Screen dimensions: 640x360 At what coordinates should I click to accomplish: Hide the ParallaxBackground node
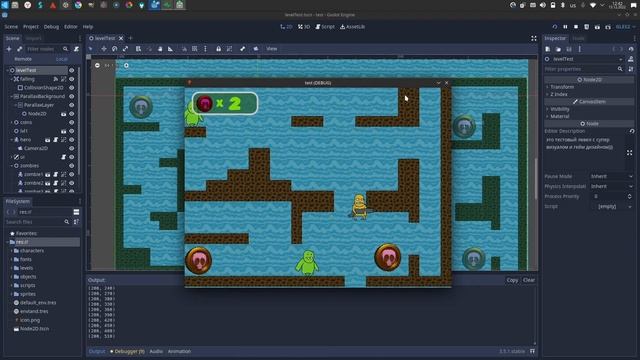coord(72,96)
